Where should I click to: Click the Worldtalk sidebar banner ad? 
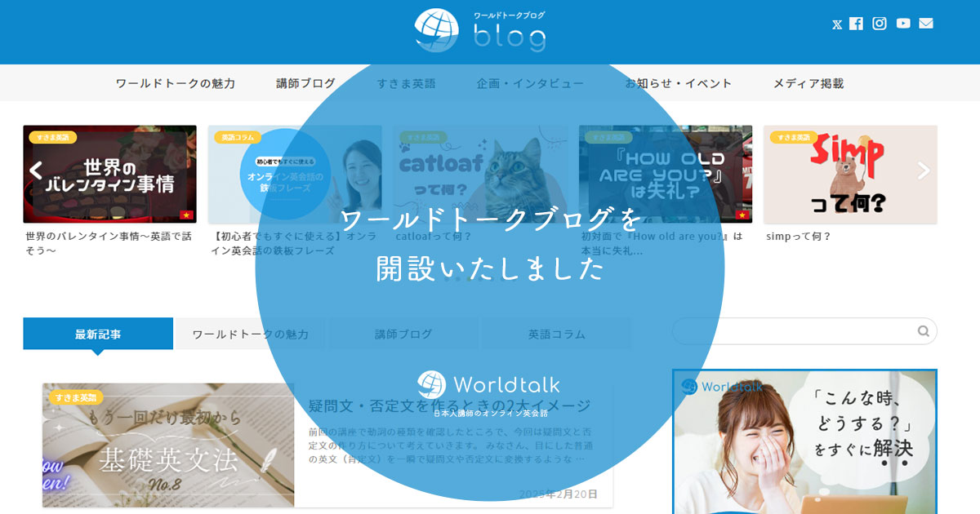point(804,441)
